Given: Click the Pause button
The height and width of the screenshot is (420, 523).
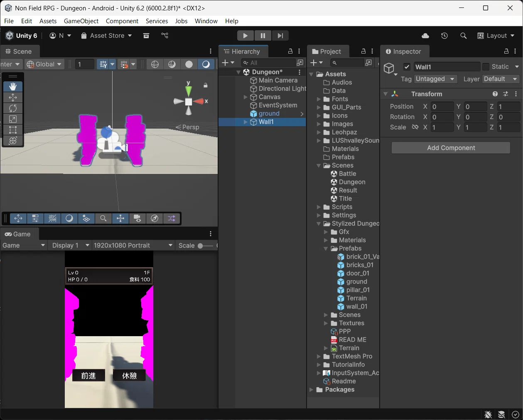Looking at the screenshot, I should 263,36.
